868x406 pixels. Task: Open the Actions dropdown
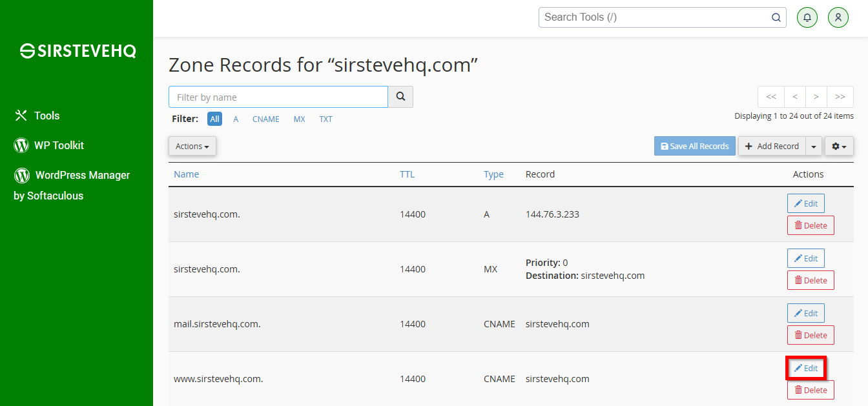click(x=192, y=147)
